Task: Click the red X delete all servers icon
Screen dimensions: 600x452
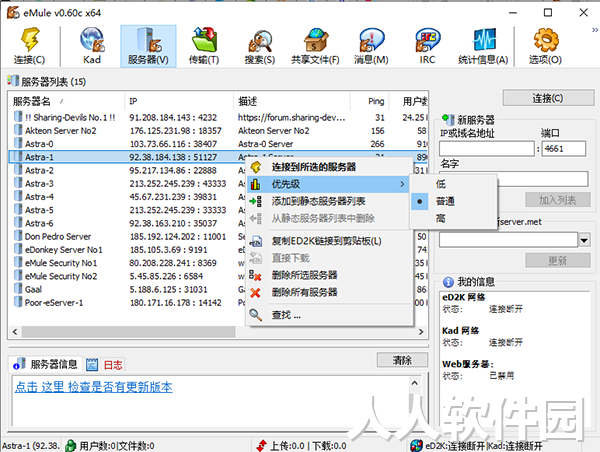Action: 255,293
